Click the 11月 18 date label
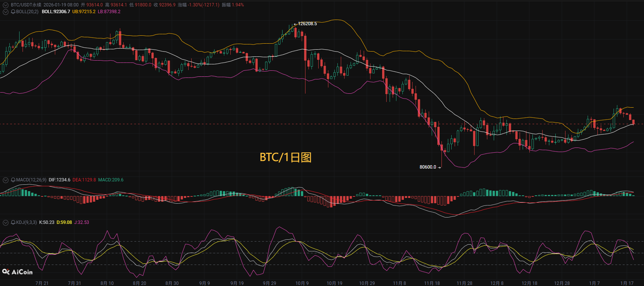This screenshot has width=644, height=286. (x=432, y=283)
